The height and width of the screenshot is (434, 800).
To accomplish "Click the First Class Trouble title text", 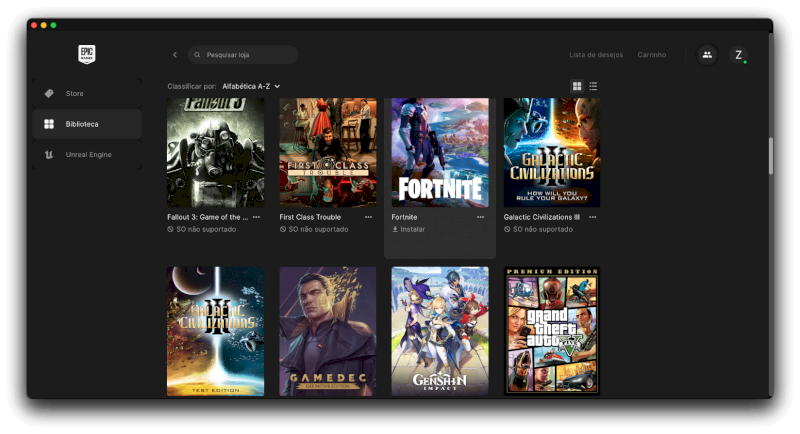I will pyautogui.click(x=310, y=217).
